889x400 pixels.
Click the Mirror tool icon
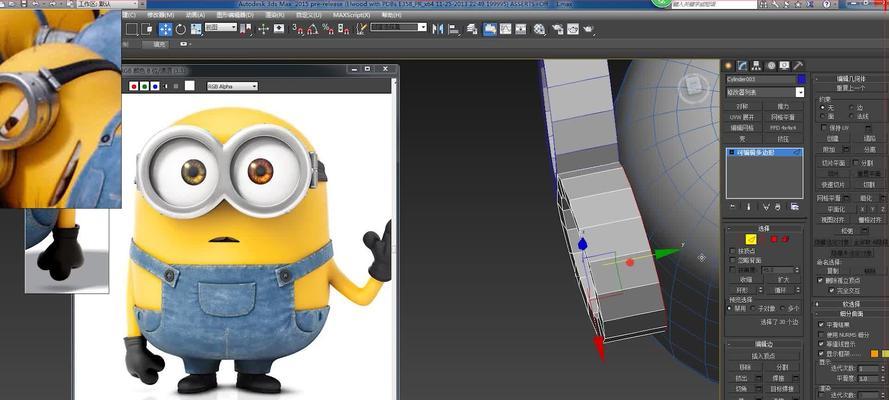coord(438,29)
